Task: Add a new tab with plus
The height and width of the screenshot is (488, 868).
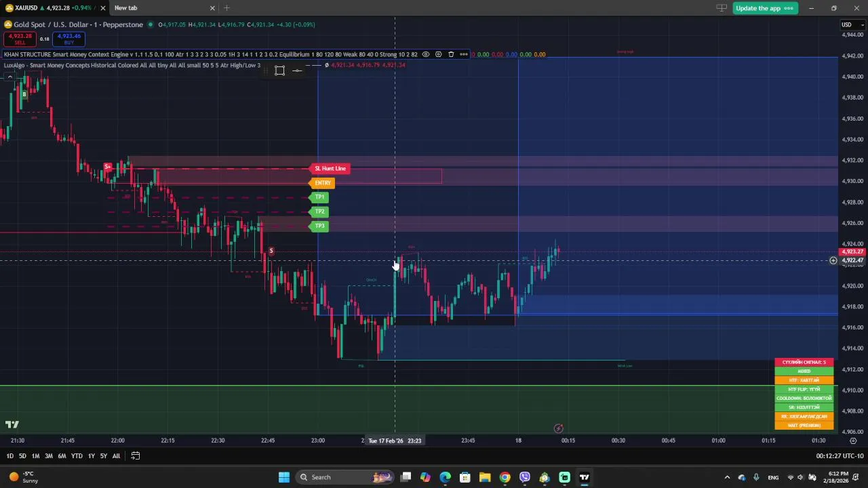Action: click(x=226, y=8)
